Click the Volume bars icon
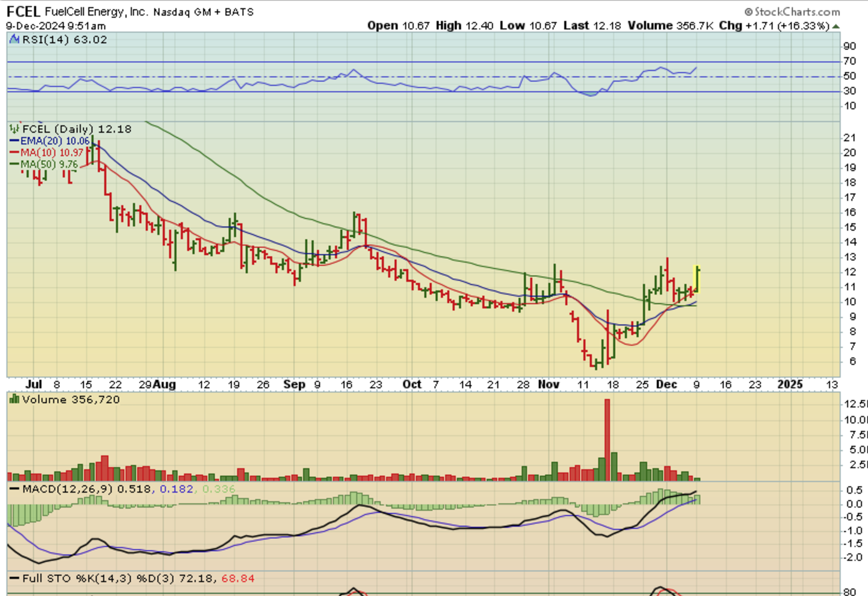 pyautogui.click(x=14, y=400)
